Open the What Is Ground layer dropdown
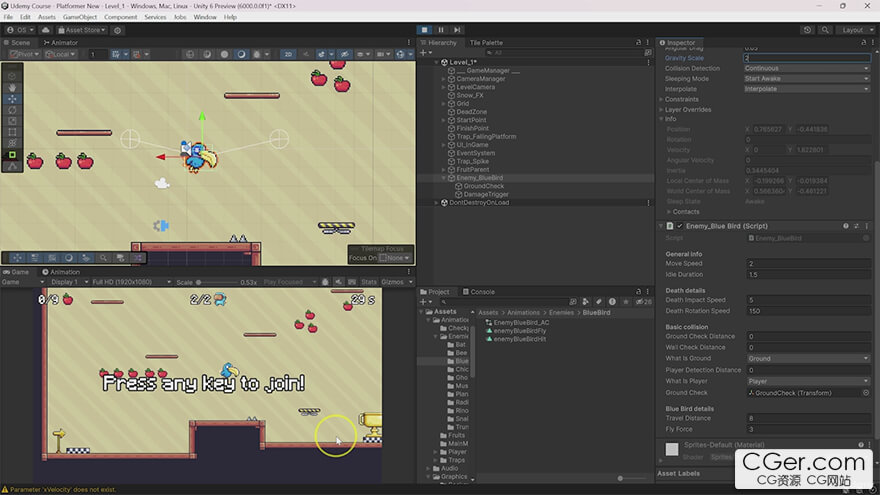This screenshot has height=495, width=880. [x=808, y=359]
